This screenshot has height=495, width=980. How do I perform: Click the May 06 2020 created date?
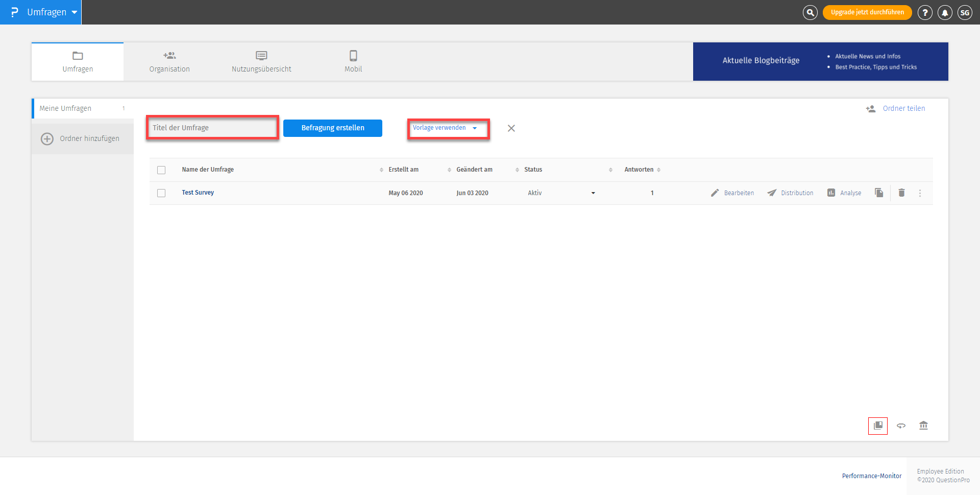406,193
